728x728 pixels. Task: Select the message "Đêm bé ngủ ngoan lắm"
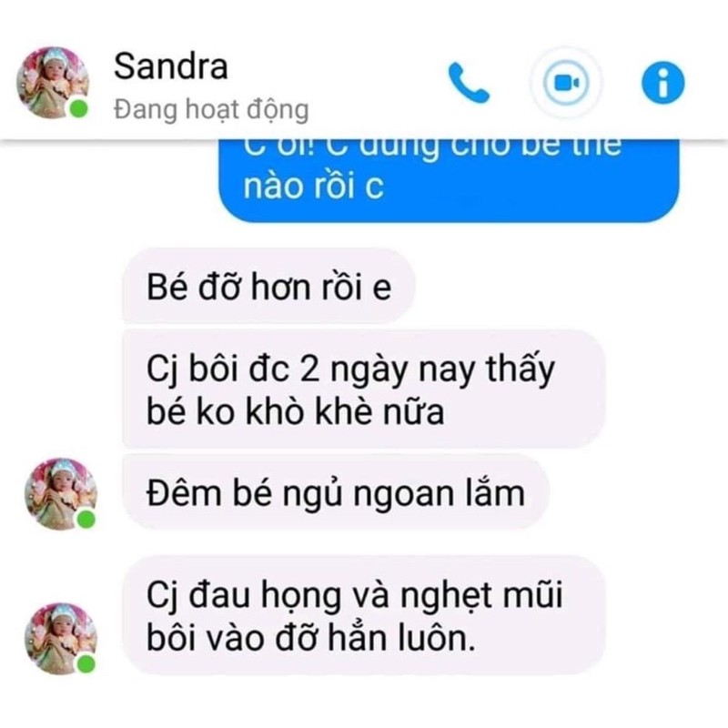click(x=336, y=492)
